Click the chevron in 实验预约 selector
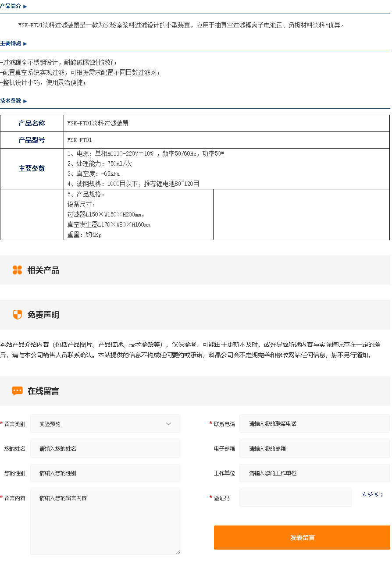392x568 pixels. pyautogui.click(x=168, y=424)
